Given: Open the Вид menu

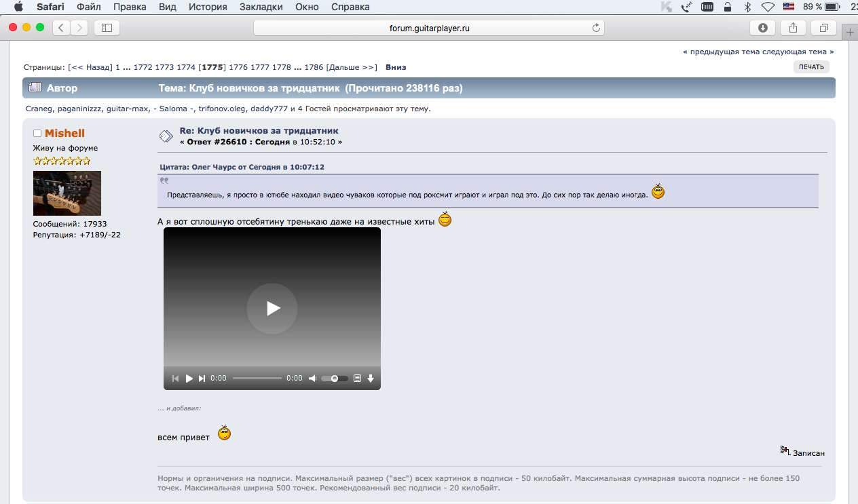Looking at the screenshot, I should point(167,7).
